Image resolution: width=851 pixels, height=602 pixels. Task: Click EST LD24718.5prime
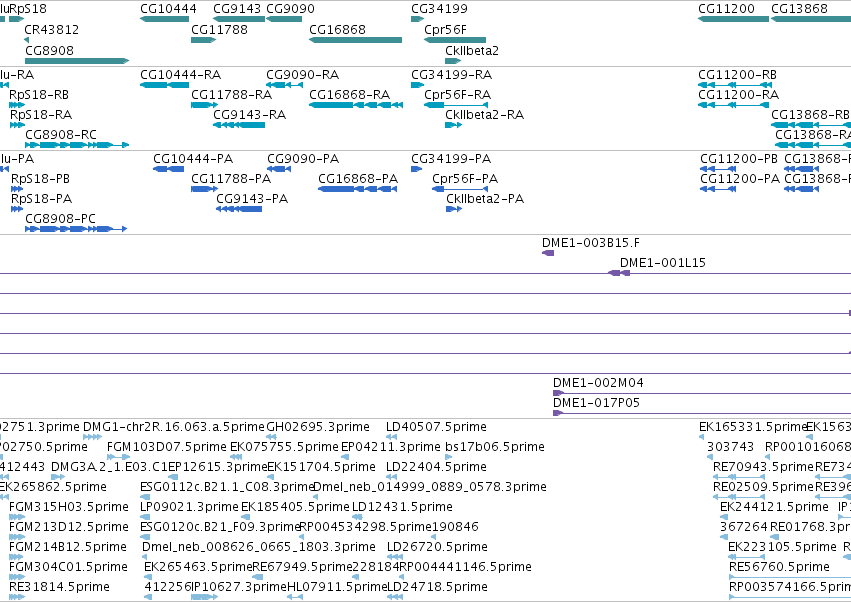[395, 597]
